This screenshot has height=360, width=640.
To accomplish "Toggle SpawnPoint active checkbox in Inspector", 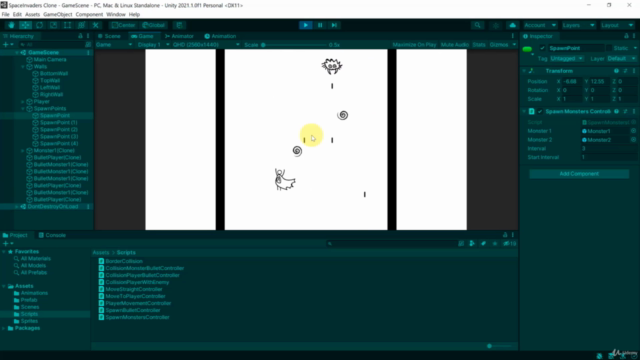I will pyautogui.click(x=542, y=48).
